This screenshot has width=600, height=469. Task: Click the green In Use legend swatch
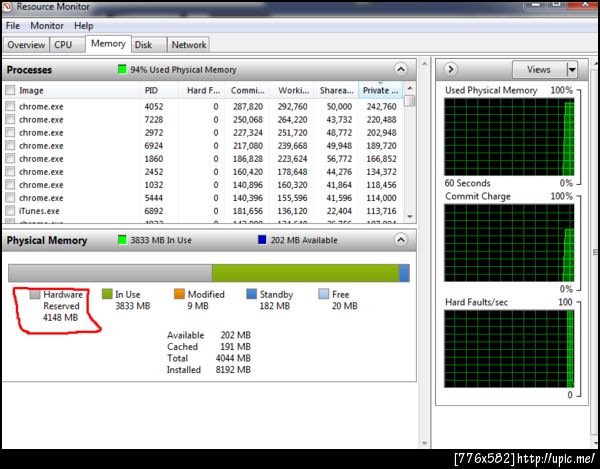pos(107,294)
